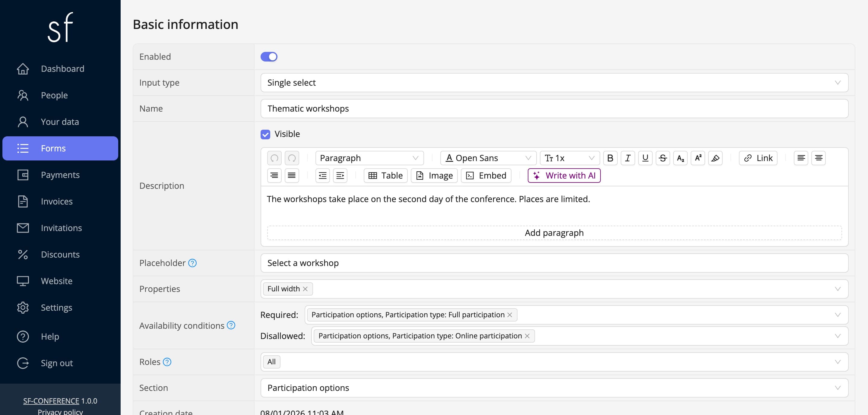This screenshot has width=868, height=415.
Task: Click the Placeholder field Select a workshop
Action: tap(554, 263)
